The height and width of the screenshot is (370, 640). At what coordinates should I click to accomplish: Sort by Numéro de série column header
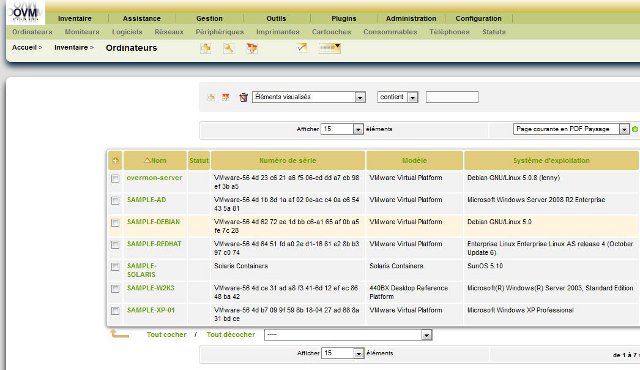coord(288,160)
